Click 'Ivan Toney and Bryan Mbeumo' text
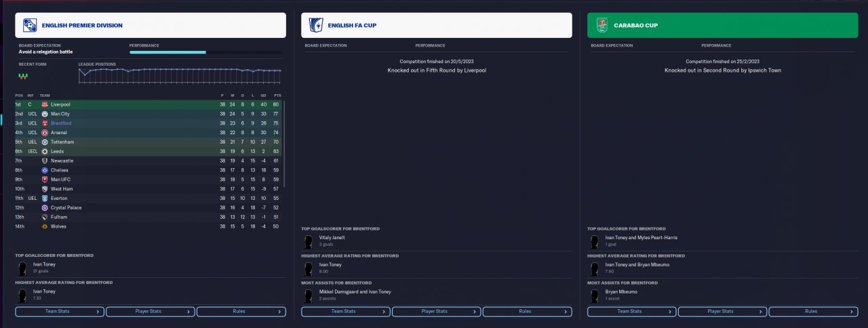 pyautogui.click(x=637, y=265)
